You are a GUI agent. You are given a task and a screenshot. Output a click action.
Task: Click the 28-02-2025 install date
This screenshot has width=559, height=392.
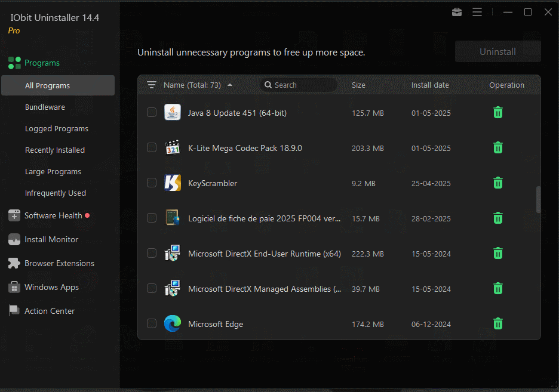point(431,218)
